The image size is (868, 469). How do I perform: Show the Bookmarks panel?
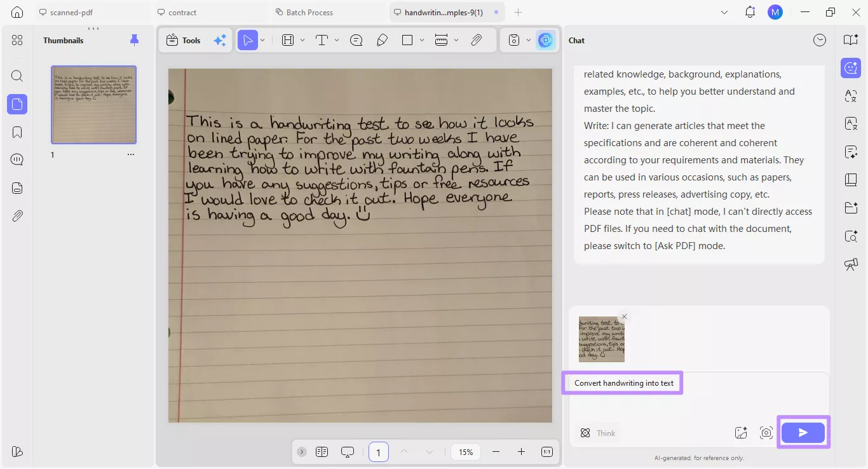[x=17, y=132]
